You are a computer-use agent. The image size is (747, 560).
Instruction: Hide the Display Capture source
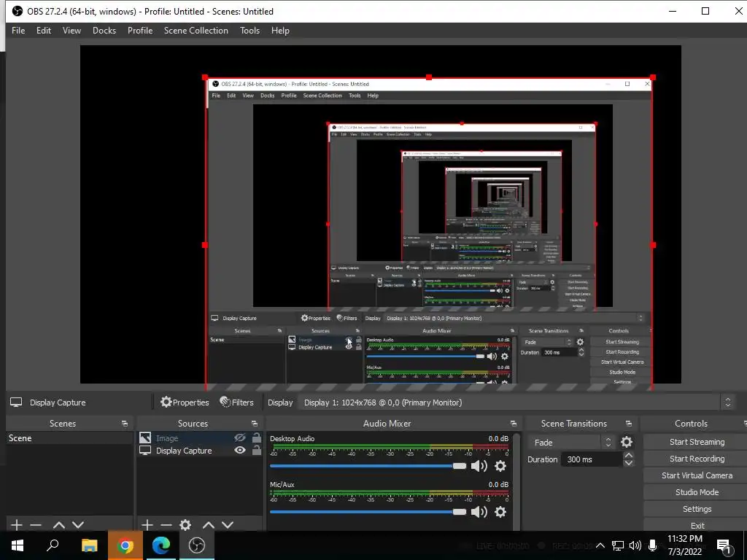click(240, 450)
